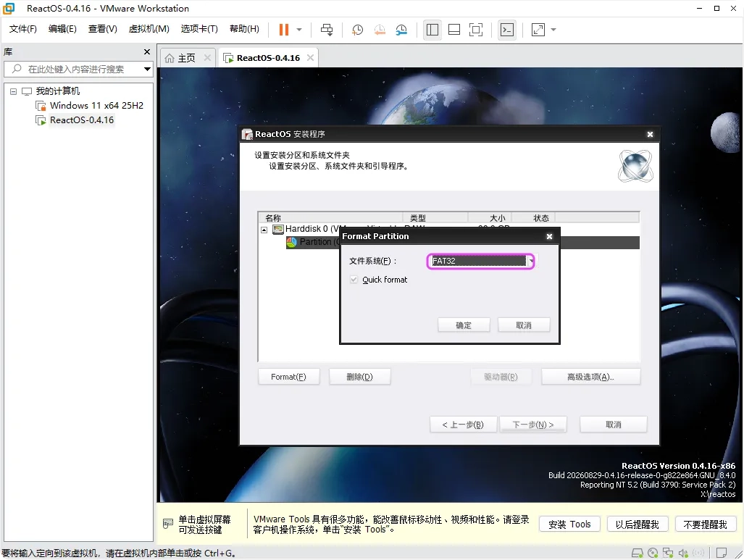Click the keyboard icon in info bar
Viewport: 744px width, 560px height.
168,524
